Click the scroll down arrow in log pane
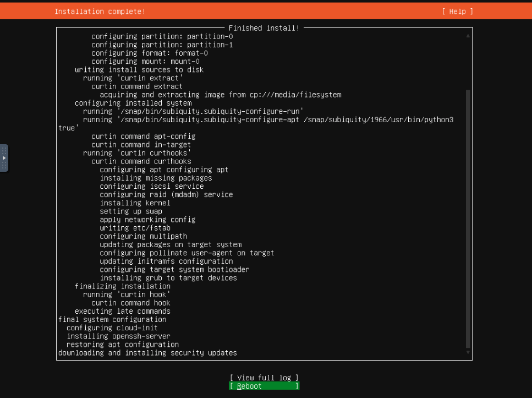532x398 pixels. click(468, 352)
